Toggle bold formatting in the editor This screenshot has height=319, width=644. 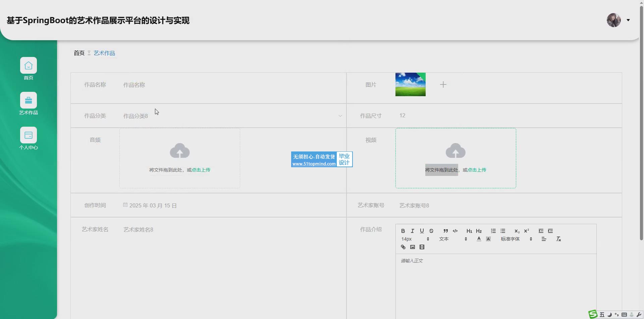coord(403,231)
